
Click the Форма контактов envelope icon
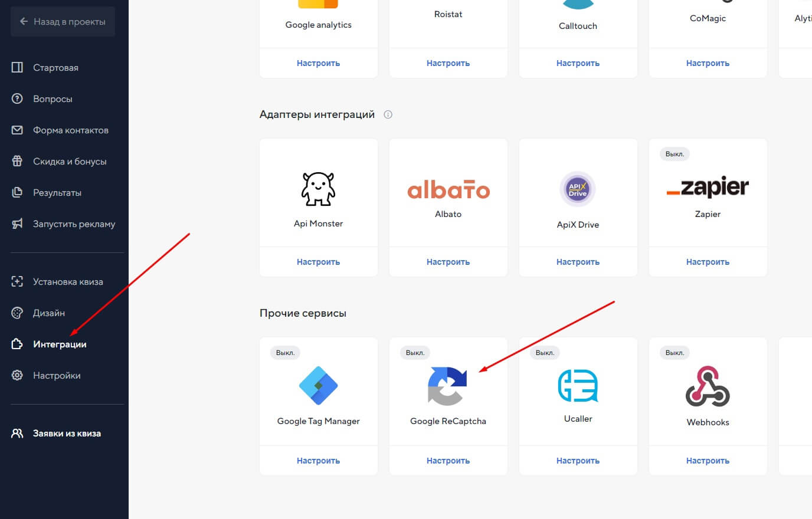pos(17,130)
